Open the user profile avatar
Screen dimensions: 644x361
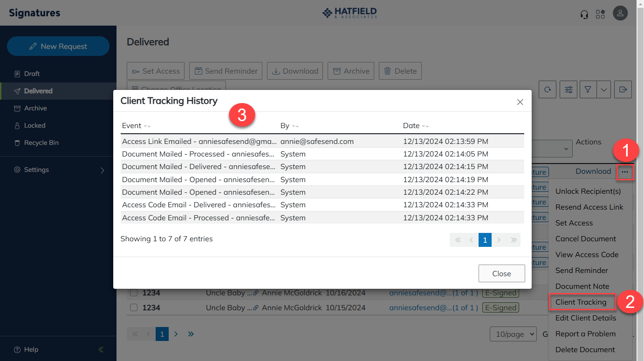coord(620,13)
